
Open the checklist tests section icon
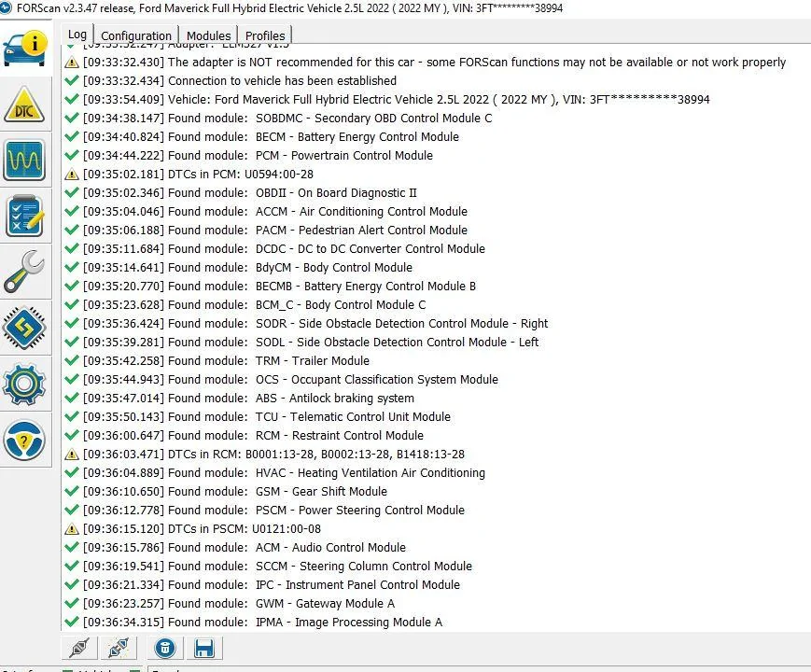(x=24, y=217)
